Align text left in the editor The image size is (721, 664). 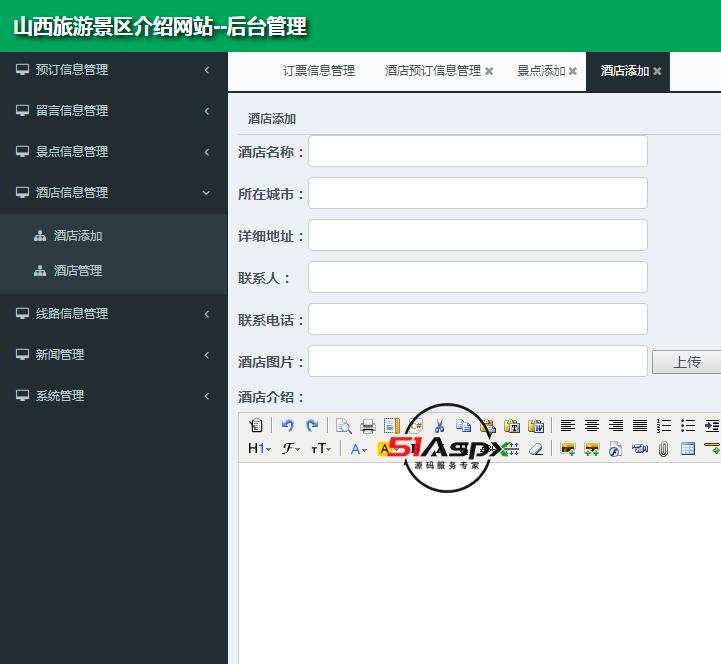coord(568,425)
